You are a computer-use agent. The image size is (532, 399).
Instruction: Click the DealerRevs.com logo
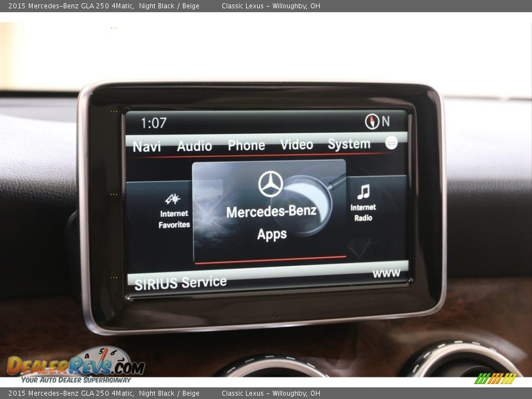click(76, 366)
